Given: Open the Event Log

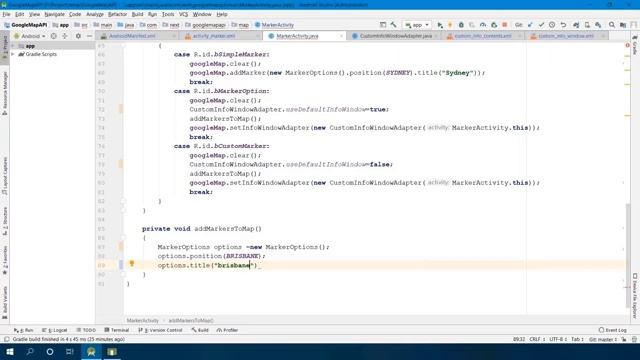Looking at the screenshot, I should pos(613,330).
